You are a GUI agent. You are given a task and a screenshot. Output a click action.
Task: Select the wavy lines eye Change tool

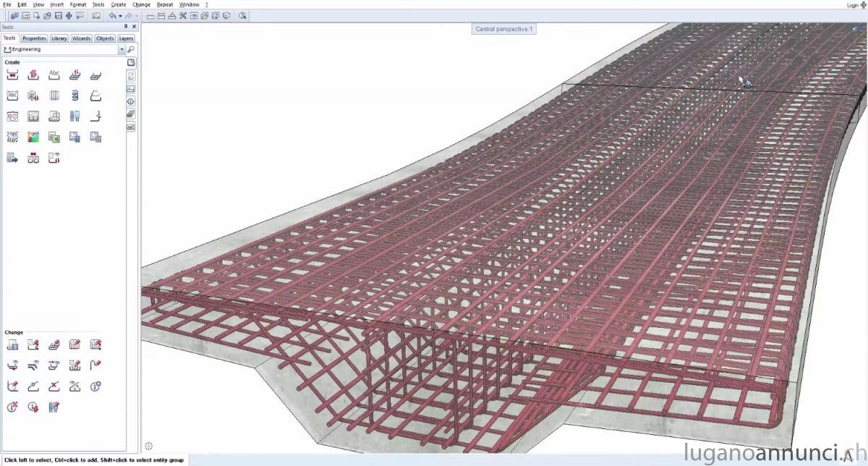tap(33, 365)
